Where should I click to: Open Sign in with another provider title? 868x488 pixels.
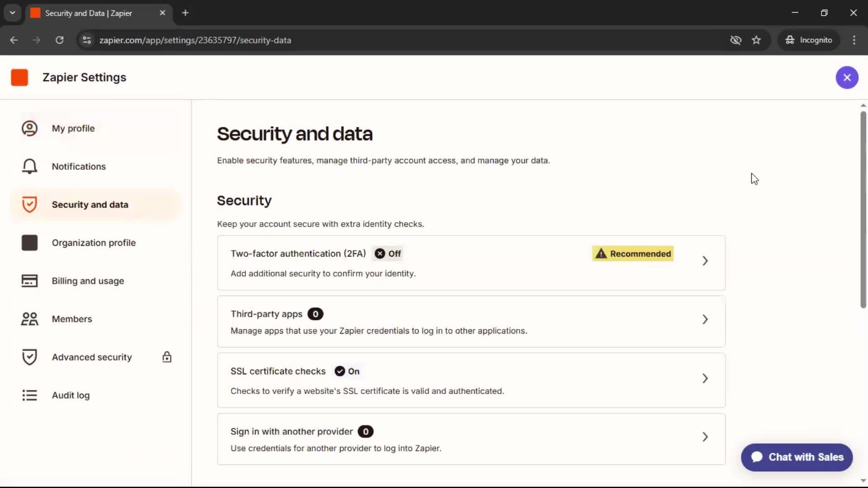click(292, 432)
